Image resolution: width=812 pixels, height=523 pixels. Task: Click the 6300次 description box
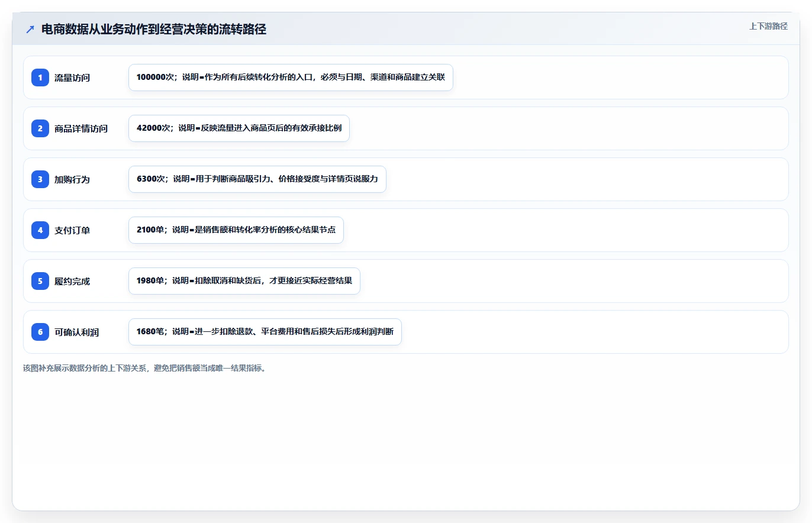(257, 179)
